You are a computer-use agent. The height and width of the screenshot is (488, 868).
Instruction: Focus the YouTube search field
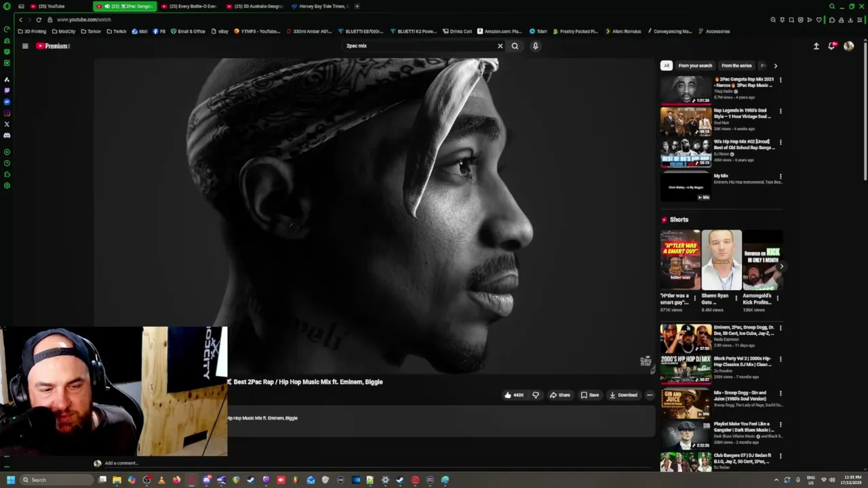pyautogui.click(x=419, y=46)
